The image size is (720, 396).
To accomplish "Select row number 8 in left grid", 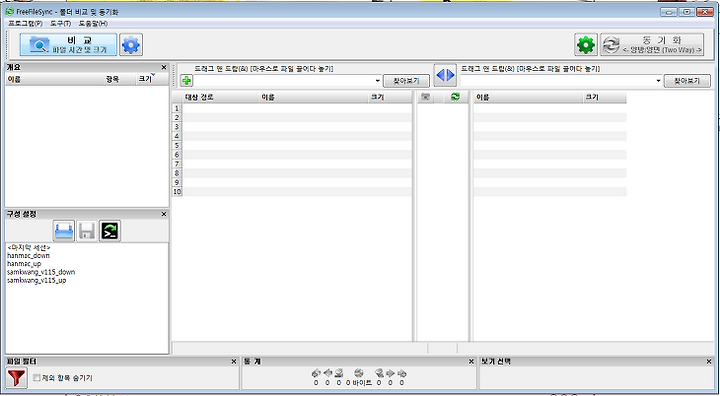I will 177,173.
